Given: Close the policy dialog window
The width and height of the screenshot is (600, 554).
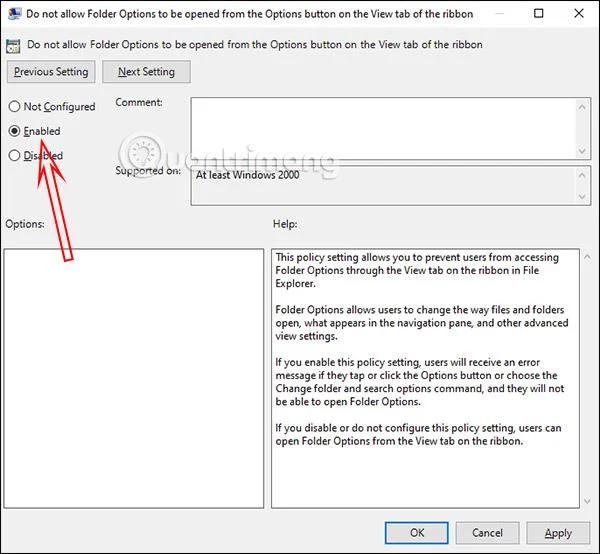Looking at the screenshot, I should [579, 13].
